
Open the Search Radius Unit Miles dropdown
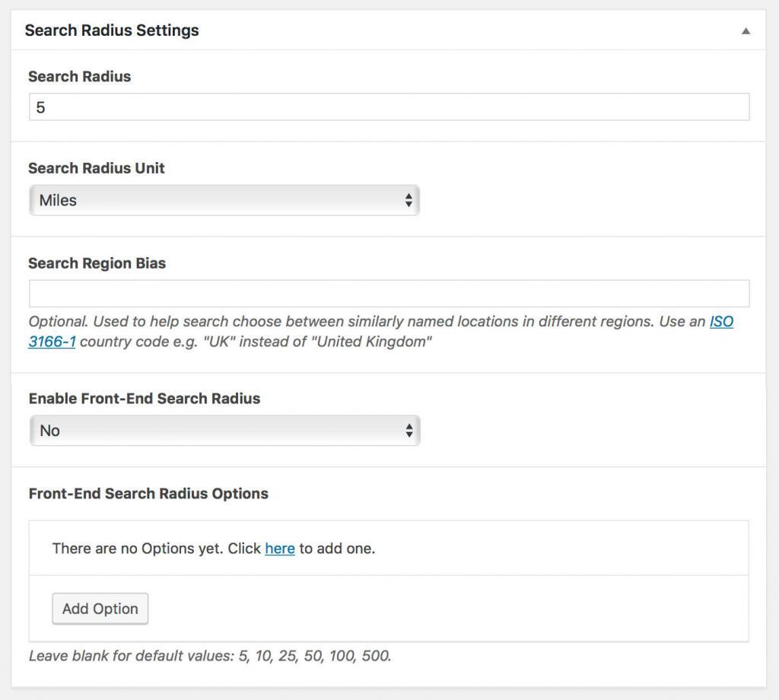pyautogui.click(x=224, y=201)
